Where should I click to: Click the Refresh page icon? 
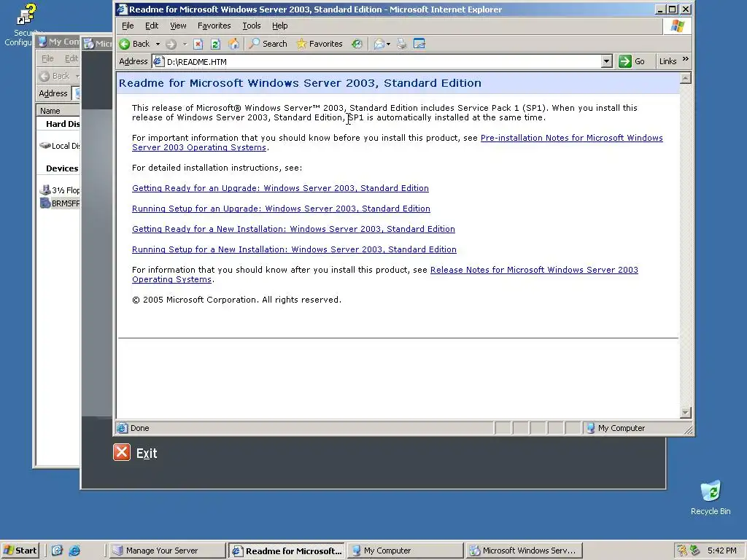coord(215,44)
